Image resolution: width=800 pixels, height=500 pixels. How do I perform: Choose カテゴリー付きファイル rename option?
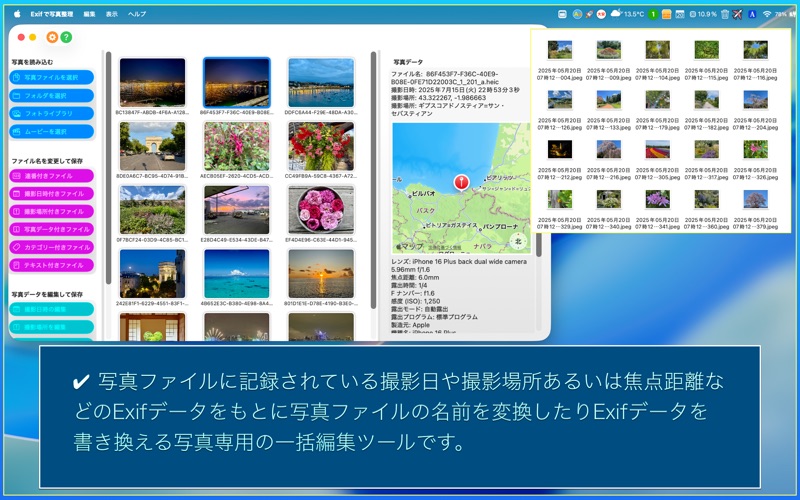52,247
